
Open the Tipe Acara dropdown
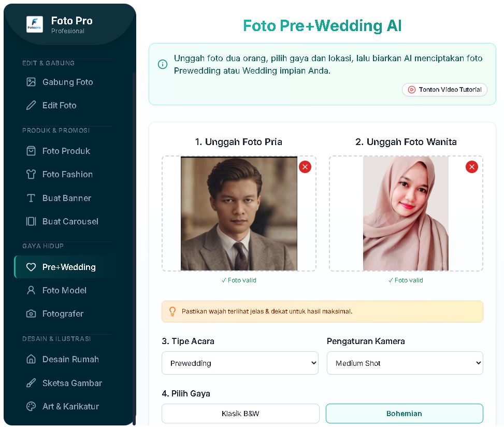[240, 363]
